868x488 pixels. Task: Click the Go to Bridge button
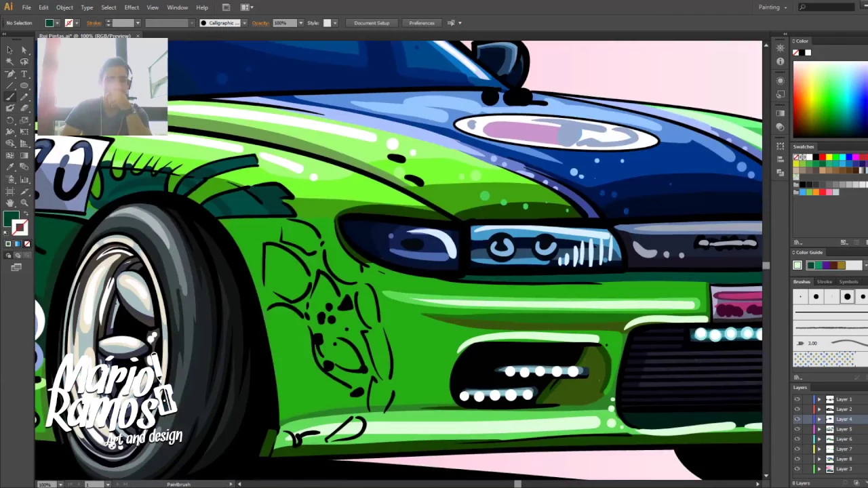(x=226, y=7)
